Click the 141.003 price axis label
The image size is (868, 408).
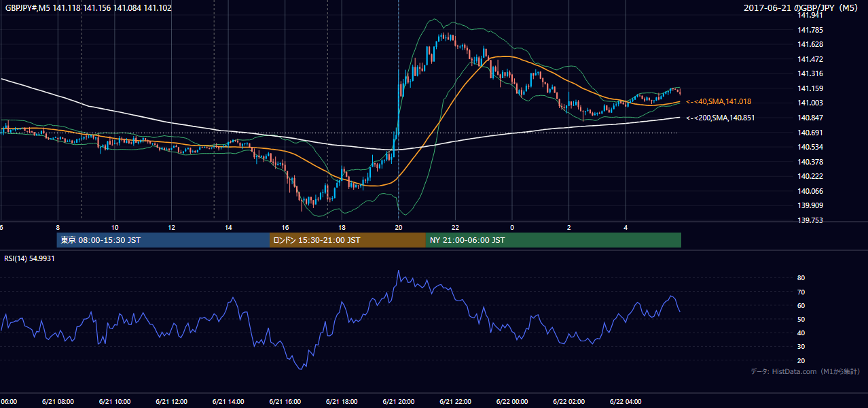tap(810, 103)
